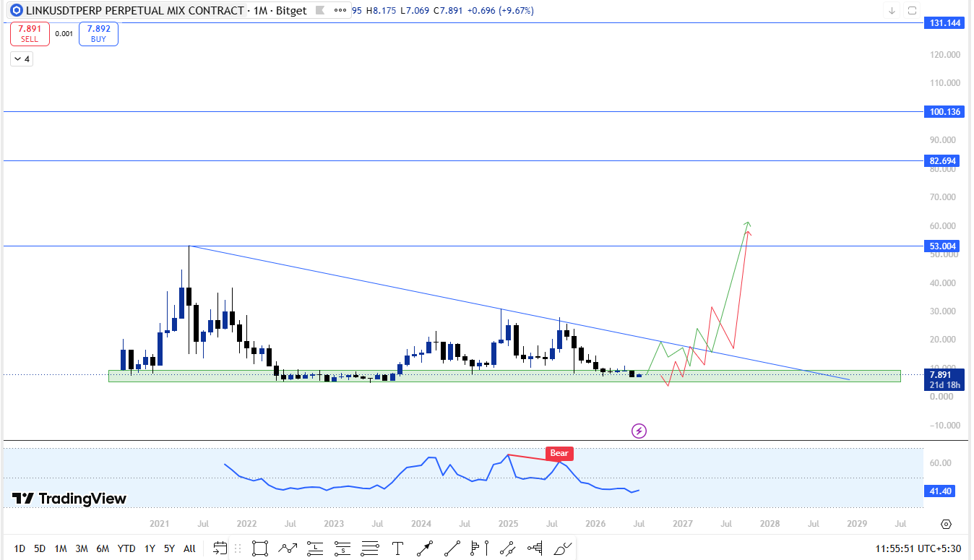
Task: Set time range to 1Y
Action: point(150,548)
